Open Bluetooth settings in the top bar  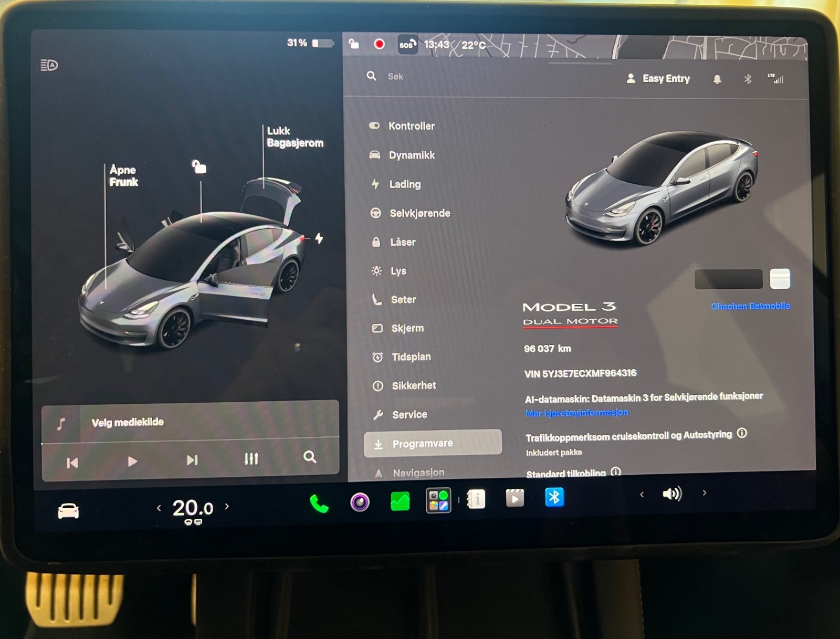748,79
